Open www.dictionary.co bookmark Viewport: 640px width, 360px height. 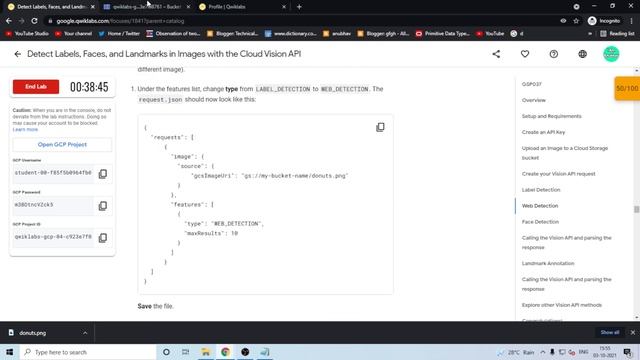coord(291,34)
